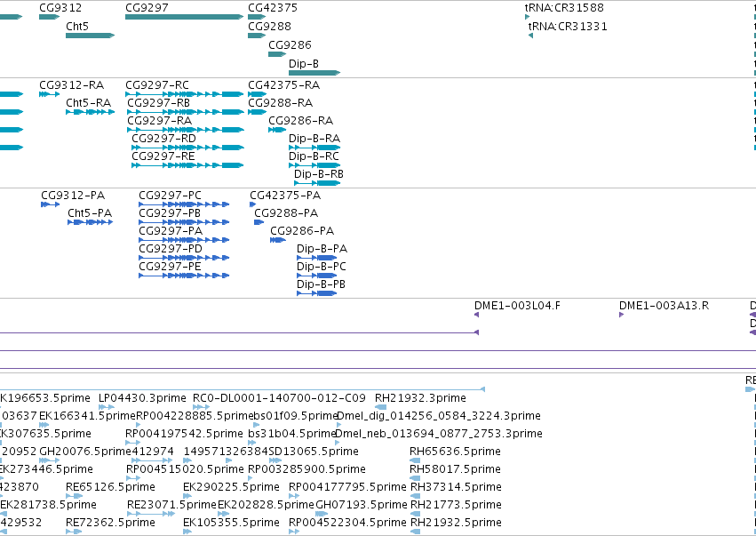Select the CG9297 gene bar
The width and height of the screenshot is (756, 536).
(x=184, y=17)
